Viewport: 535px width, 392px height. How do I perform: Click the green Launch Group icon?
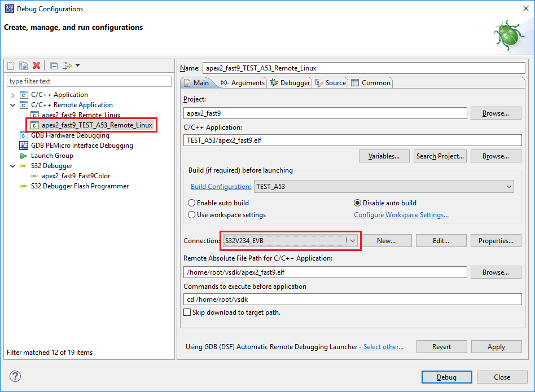(24, 156)
